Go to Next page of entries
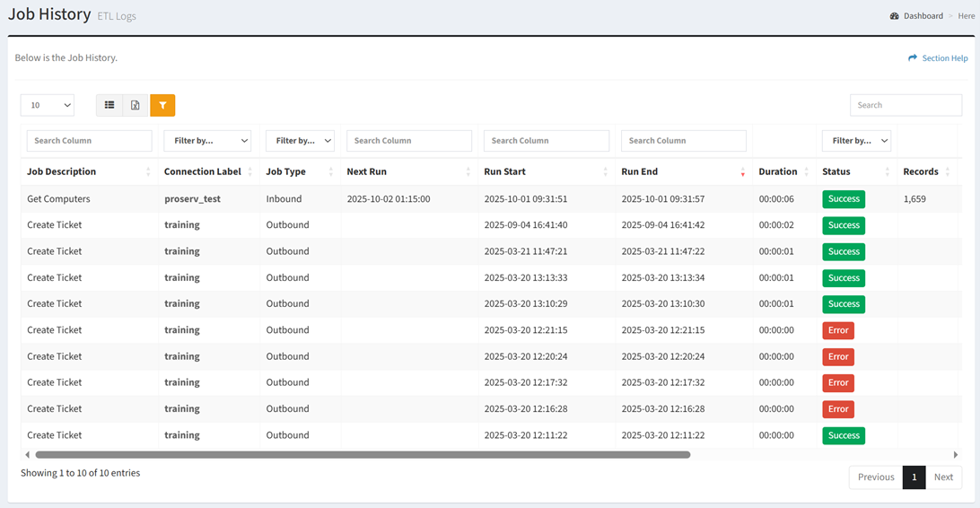The width and height of the screenshot is (980, 508). [943, 477]
